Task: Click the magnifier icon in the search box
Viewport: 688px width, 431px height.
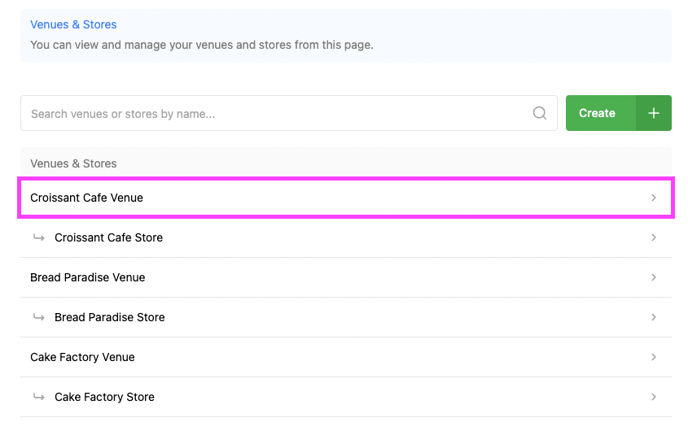Action: tap(540, 114)
